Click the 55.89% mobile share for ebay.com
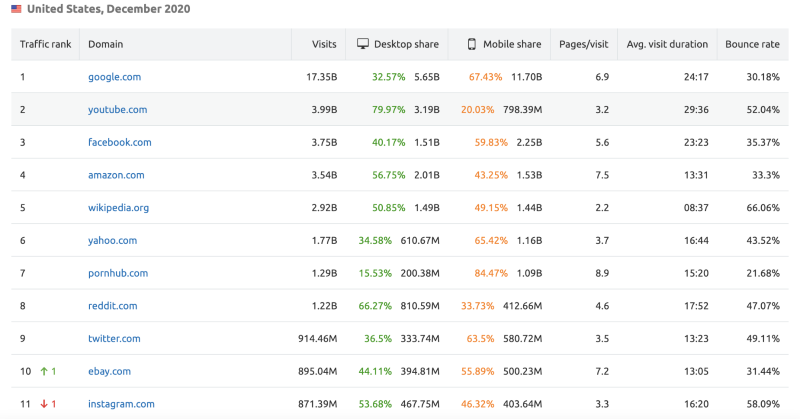The width and height of the screenshot is (800, 419). (x=478, y=371)
